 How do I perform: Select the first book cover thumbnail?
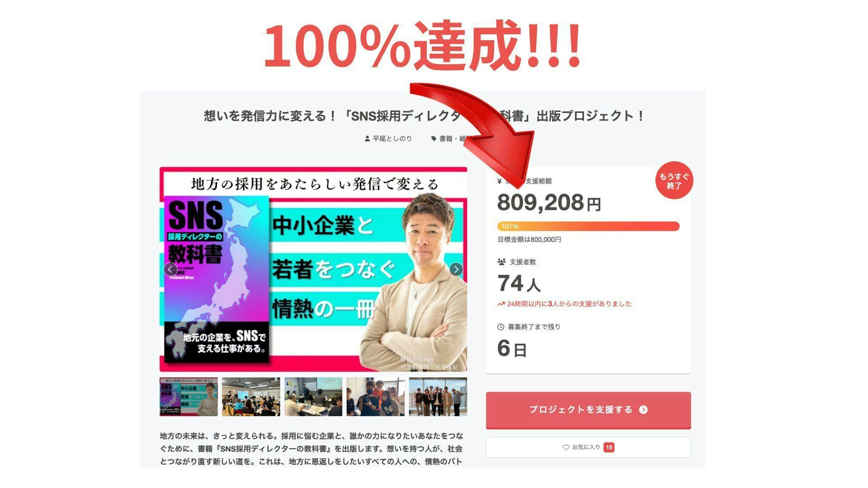(189, 397)
